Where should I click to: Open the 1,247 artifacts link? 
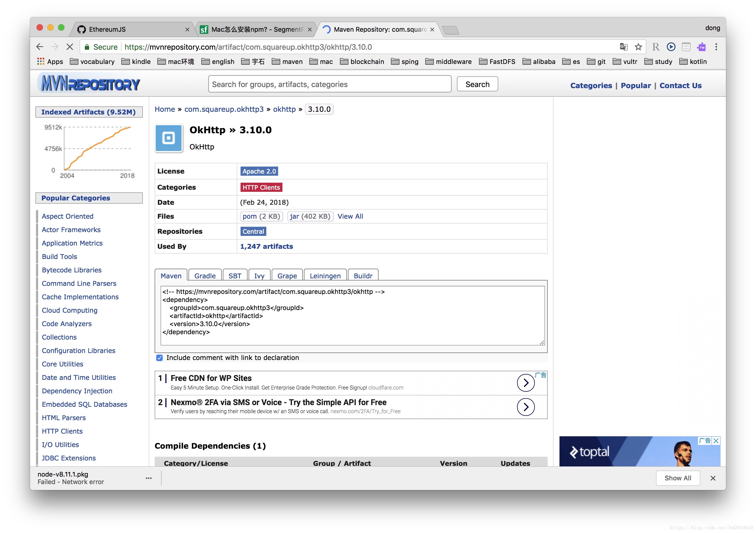point(266,246)
